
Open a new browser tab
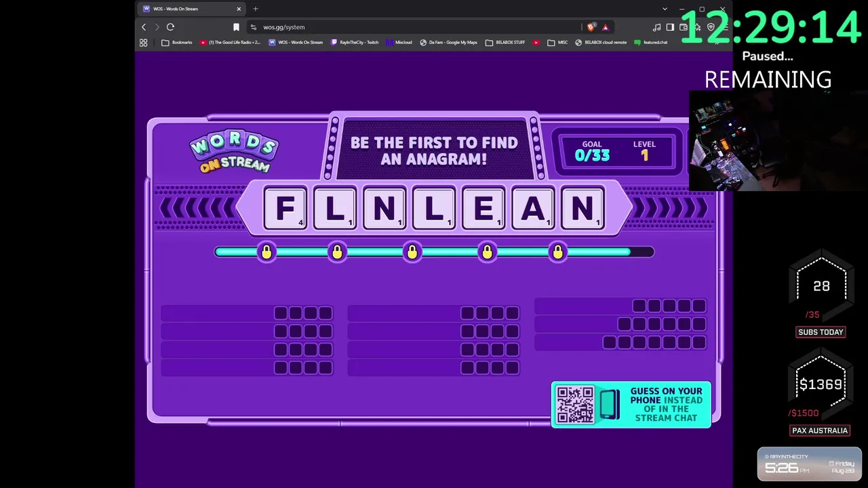pos(256,9)
